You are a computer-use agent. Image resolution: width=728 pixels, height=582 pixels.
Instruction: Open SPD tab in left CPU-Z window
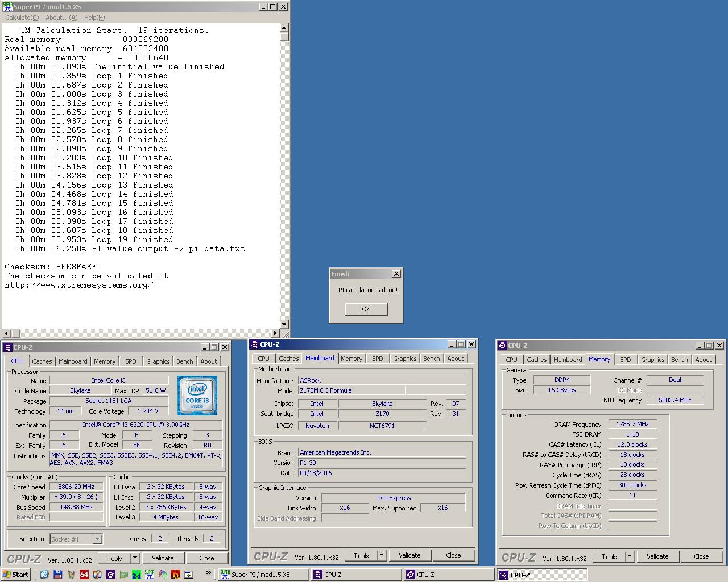pos(131,361)
